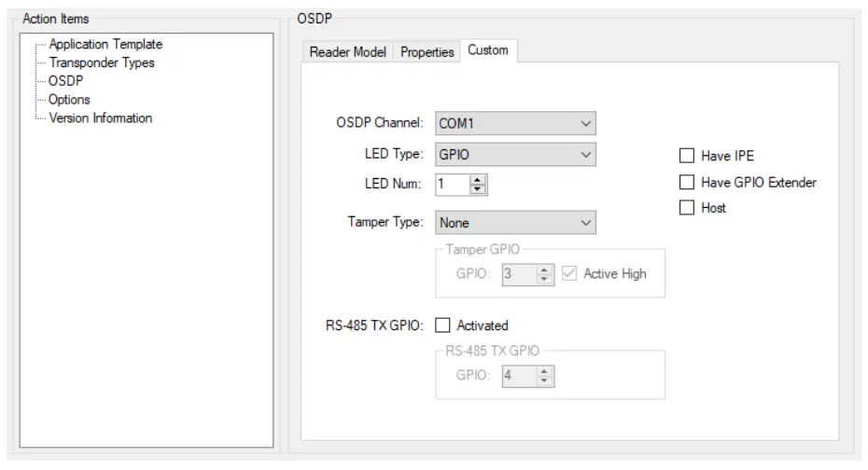Decrease LED Num with down arrow

[479, 189]
